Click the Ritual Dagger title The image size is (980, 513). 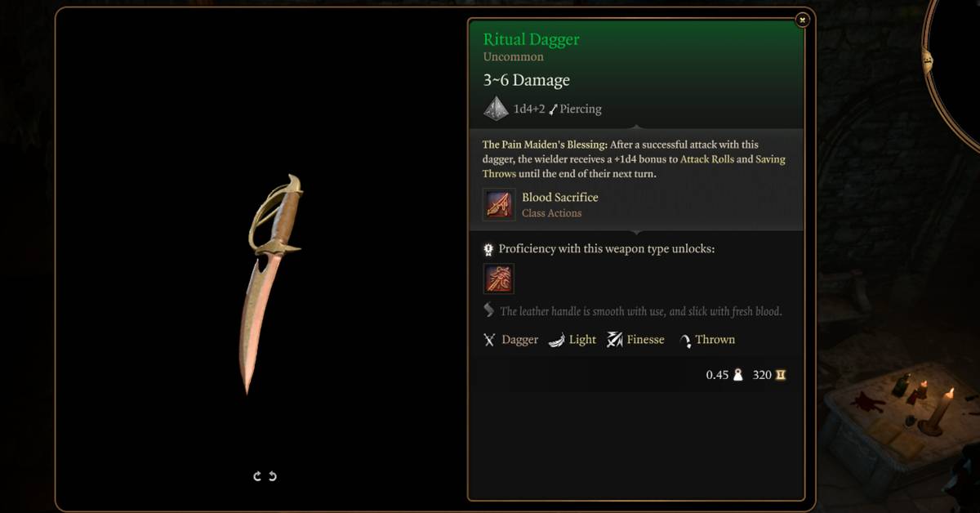pyautogui.click(x=532, y=39)
